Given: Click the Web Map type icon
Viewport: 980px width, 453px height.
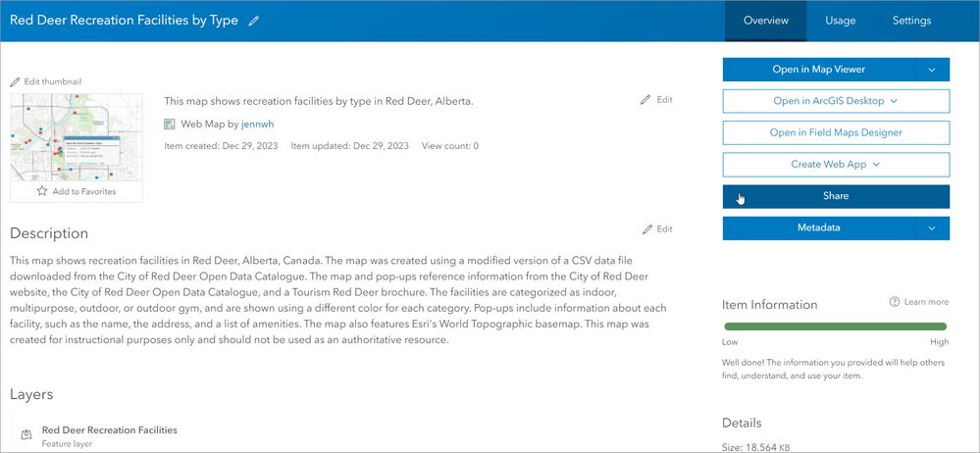Looking at the screenshot, I should click(170, 125).
